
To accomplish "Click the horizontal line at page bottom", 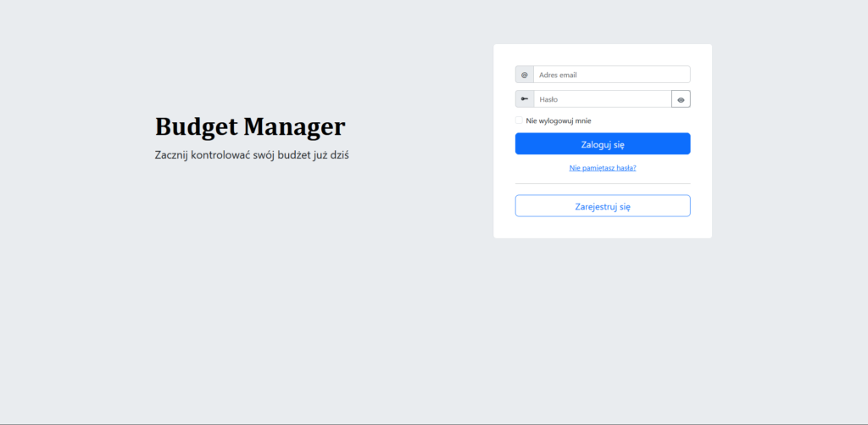I will click(434, 423).
